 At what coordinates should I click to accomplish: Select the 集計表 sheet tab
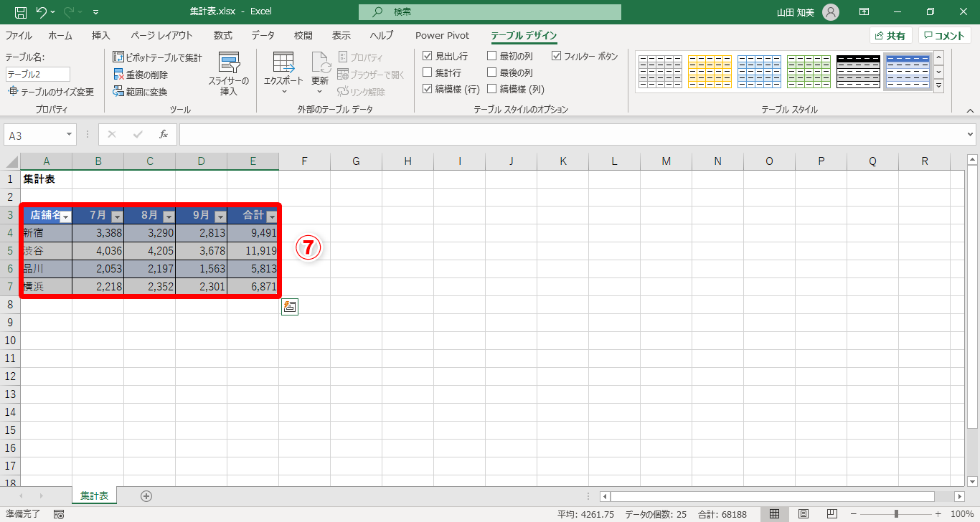(95, 495)
